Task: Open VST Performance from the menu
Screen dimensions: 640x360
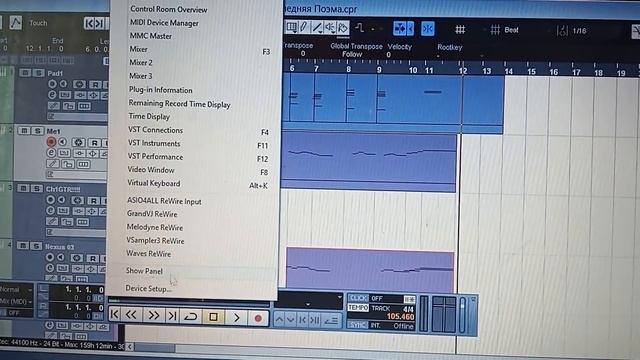Action: tap(155, 157)
